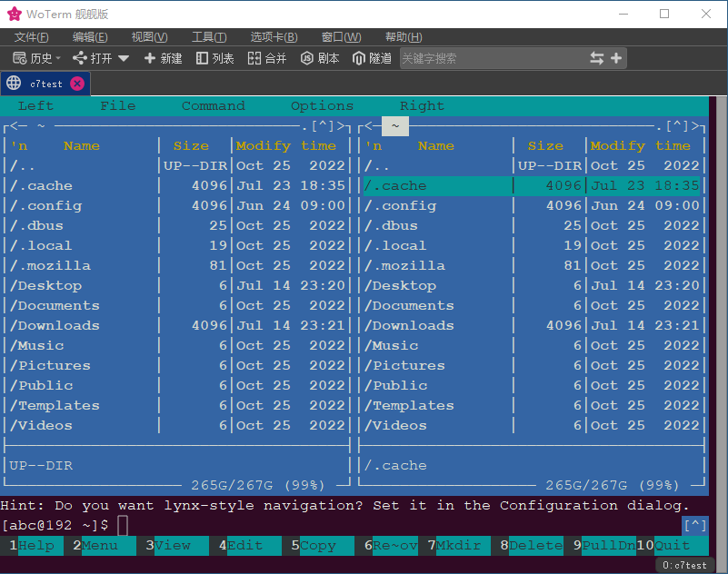The width and height of the screenshot is (728, 574).
Task: Click the 4Edit function key button
Action: pos(250,545)
